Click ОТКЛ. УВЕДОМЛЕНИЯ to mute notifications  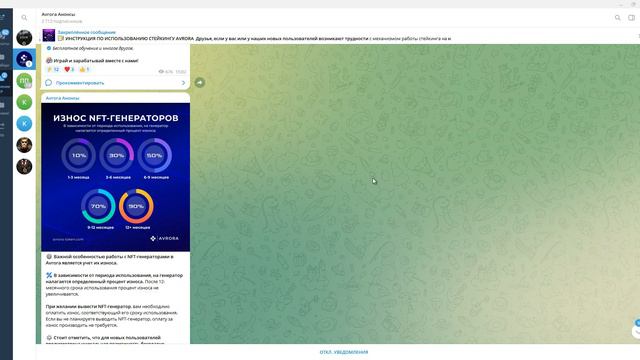(344, 352)
